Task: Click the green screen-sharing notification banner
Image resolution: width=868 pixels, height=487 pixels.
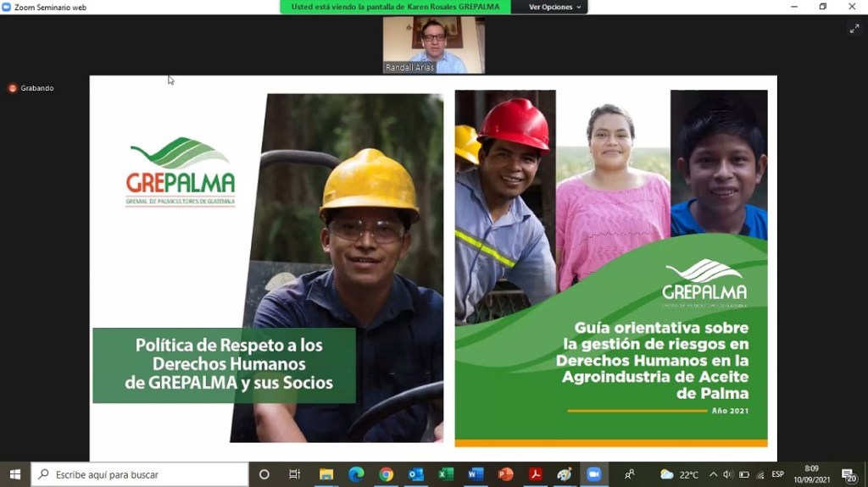Action: point(395,7)
